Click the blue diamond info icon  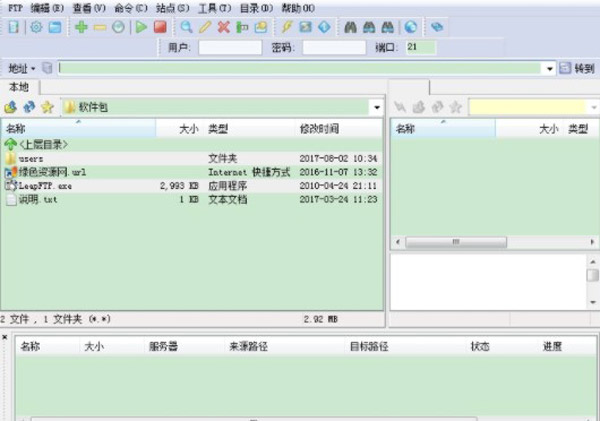324,27
